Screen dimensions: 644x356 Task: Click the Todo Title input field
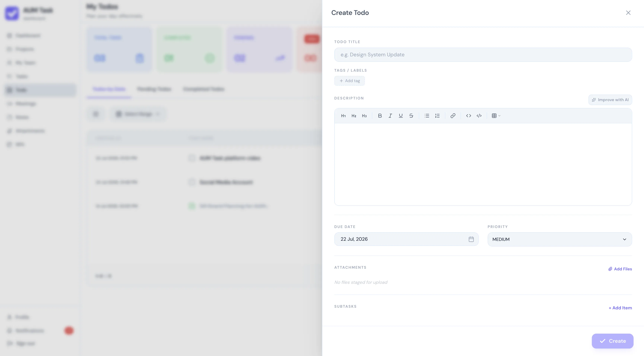tap(483, 55)
